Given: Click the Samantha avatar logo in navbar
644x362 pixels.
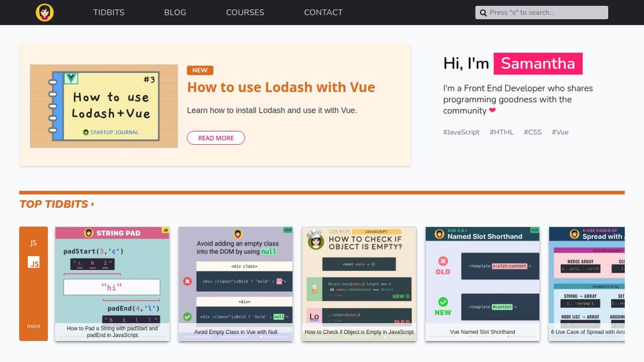Looking at the screenshot, I should pyautogui.click(x=45, y=13).
